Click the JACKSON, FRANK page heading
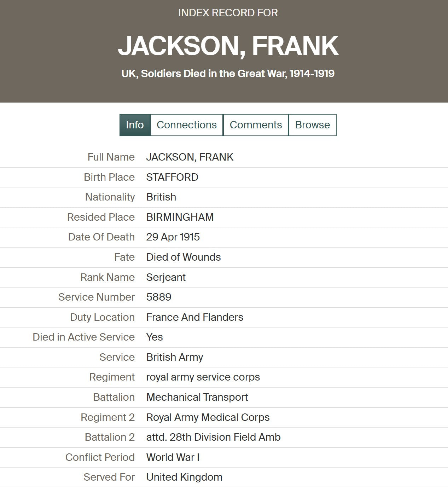Image resolution: width=448 pixels, height=487 pixels. click(x=228, y=46)
